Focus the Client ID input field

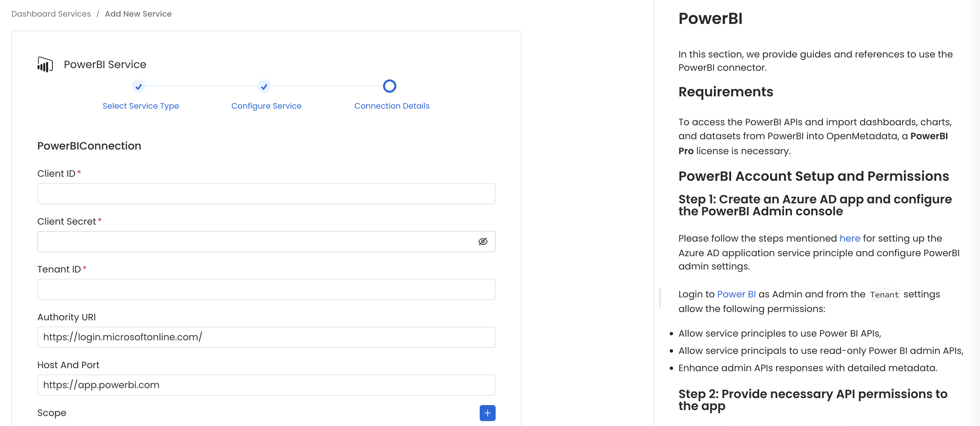pyautogui.click(x=266, y=194)
